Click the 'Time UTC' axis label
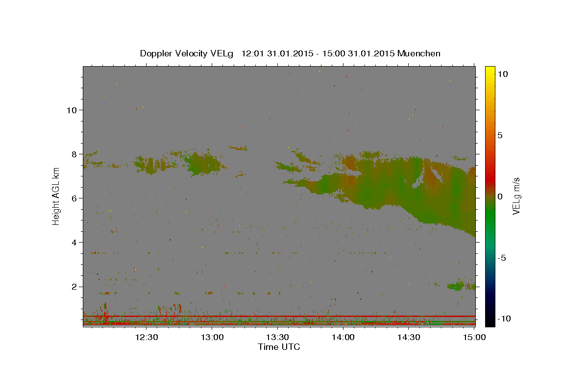This screenshot has height=392, width=588. [279, 347]
